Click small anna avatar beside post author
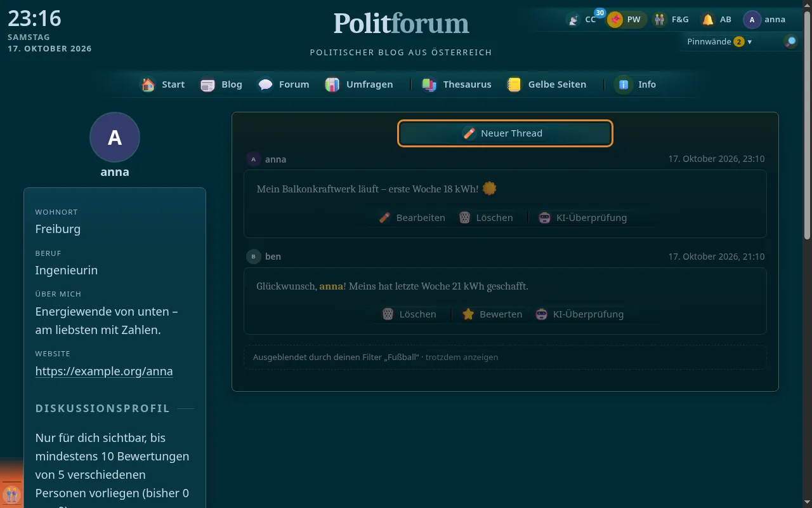The width and height of the screenshot is (812, 508). [254, 159]
